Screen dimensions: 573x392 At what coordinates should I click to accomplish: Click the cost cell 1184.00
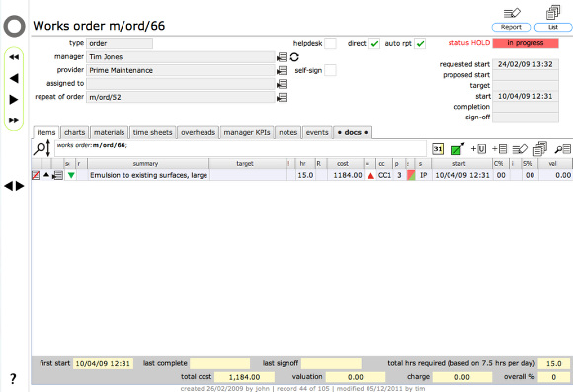346,175
